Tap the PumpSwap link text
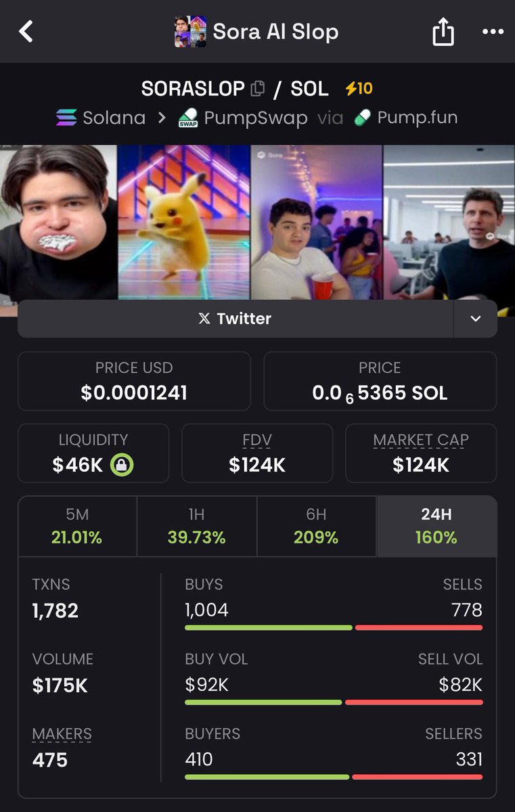 (255, 118)
